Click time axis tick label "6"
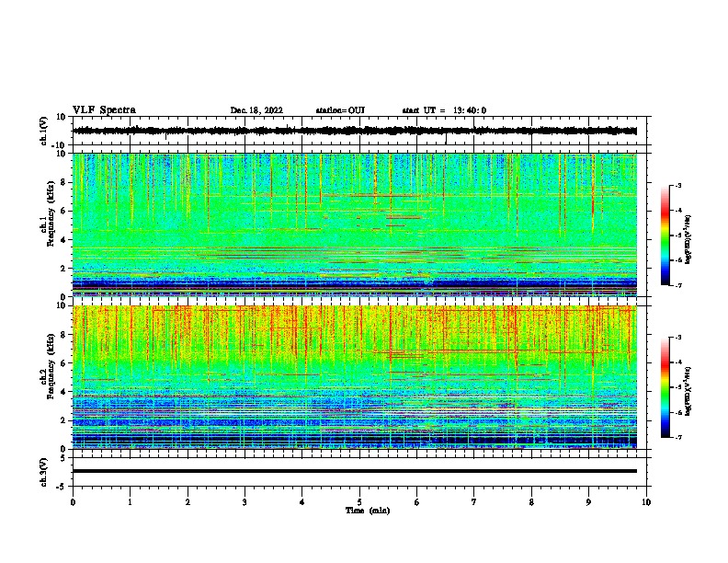This screenshot has width=728, height=563. (417, 502)
